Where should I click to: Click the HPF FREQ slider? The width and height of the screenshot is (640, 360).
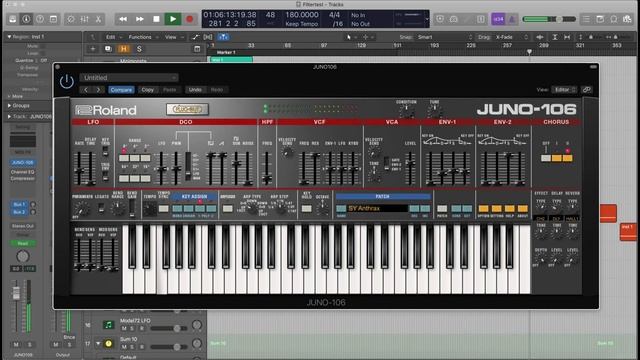point(267,168)
